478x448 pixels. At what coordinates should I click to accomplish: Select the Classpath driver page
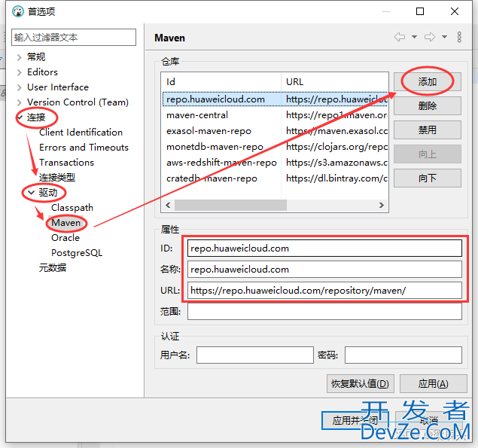(x=72, y=207)
